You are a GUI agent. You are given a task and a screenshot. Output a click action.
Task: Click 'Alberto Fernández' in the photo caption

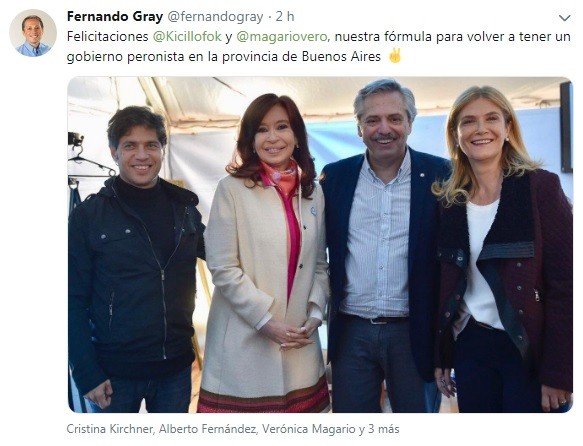(208, 429)
